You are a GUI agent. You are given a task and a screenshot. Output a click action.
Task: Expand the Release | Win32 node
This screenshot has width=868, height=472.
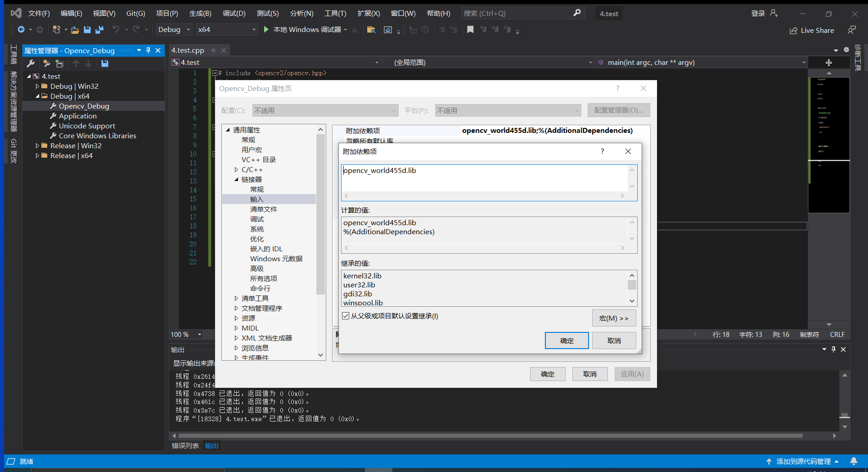(37, 145)
